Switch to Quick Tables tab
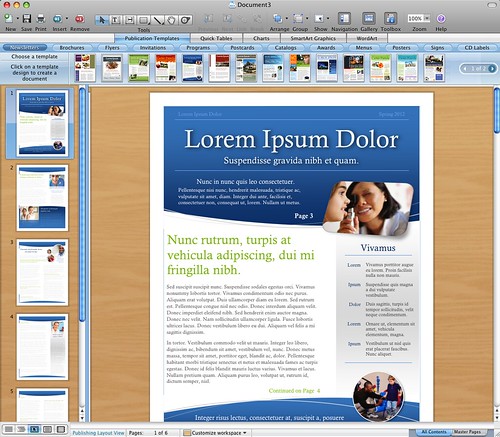The height and width of the screenshot is (437, 500). click(216, 38)
